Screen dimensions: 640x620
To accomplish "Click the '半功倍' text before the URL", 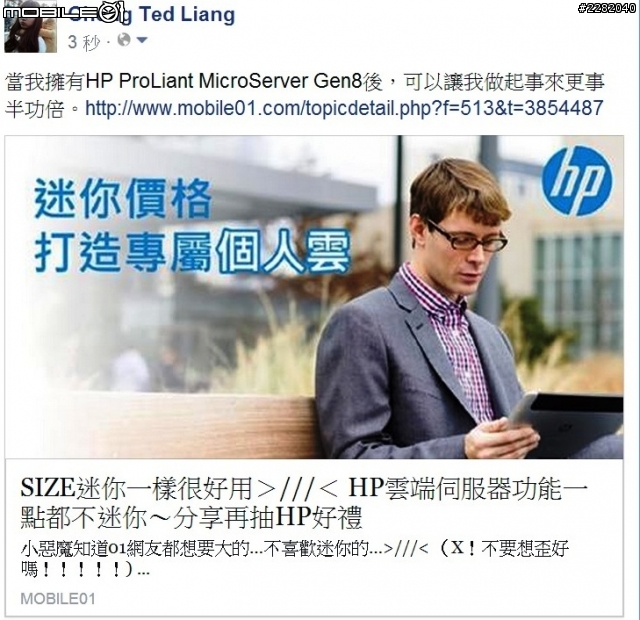I will (x=35, y=109).
